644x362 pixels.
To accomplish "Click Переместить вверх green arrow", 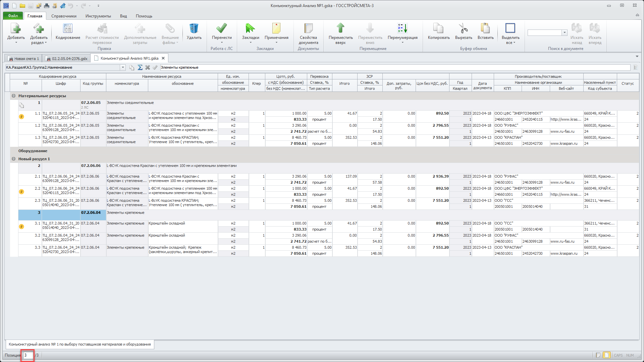I will (x=340, y=28).
